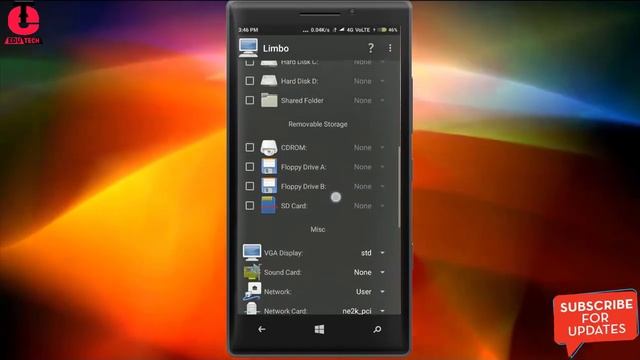
Task: Tap the Floppy Drive B icon
Action: coord(269,186)
